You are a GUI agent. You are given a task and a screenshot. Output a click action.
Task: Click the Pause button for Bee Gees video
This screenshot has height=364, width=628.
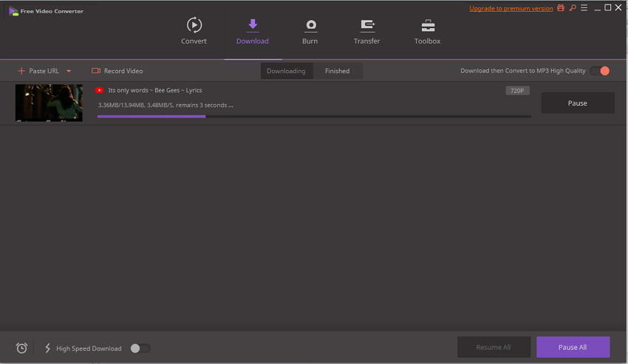click(x=578, y=103)
